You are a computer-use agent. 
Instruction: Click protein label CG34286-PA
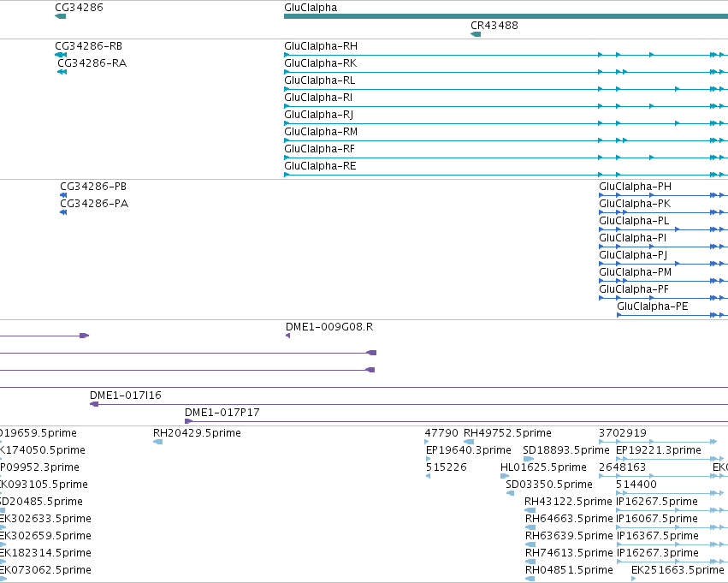94,204
